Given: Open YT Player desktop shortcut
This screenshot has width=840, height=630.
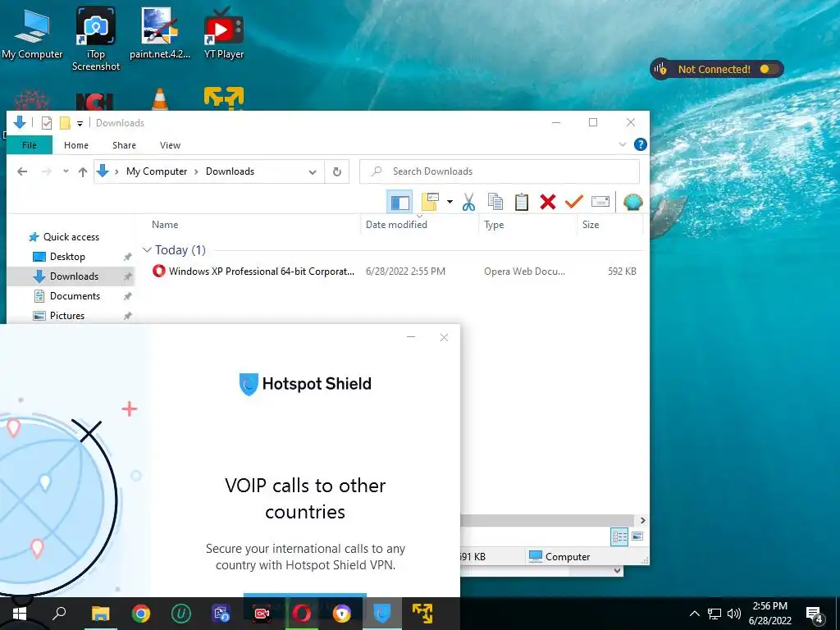Looking at the screenshot, I should [224, 33].
